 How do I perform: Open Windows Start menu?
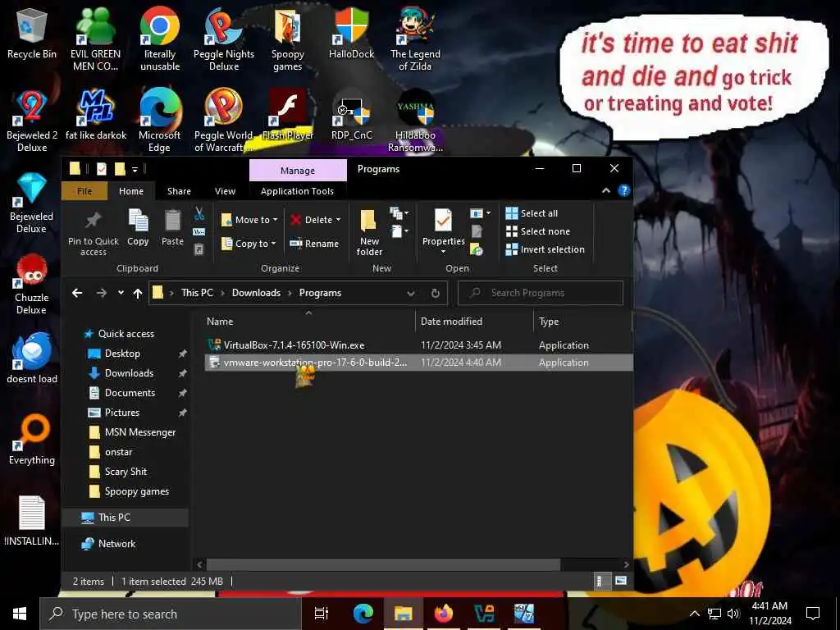[x=20, y=614]
